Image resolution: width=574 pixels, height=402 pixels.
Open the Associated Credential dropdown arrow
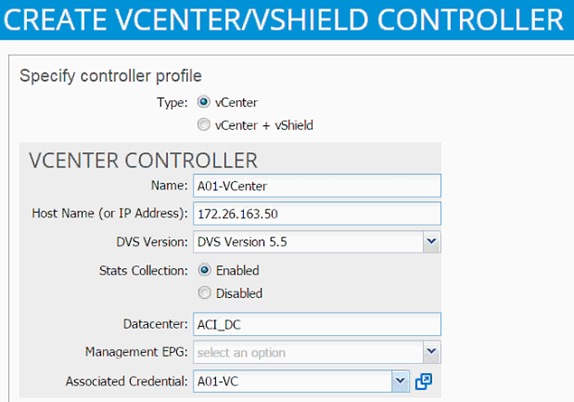click(400, 381)
